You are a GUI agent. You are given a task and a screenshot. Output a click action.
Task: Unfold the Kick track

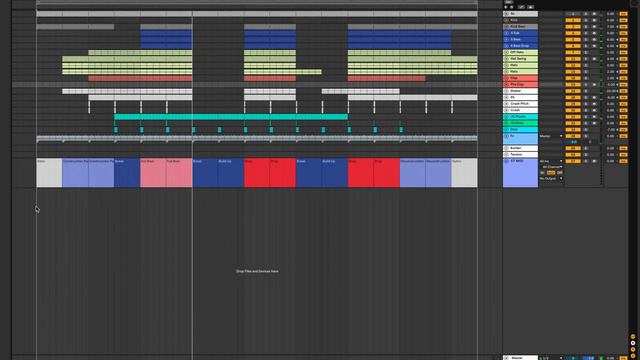[x=507, y=20]
